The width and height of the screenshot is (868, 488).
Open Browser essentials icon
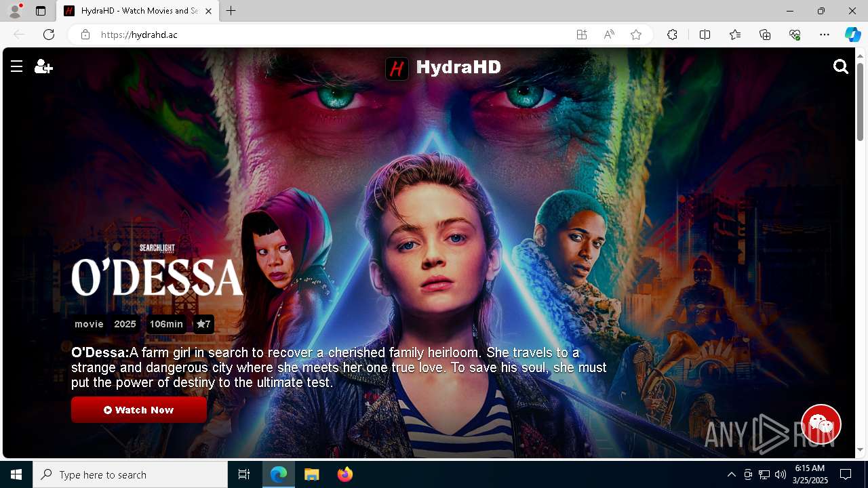(x=795, y=35)
